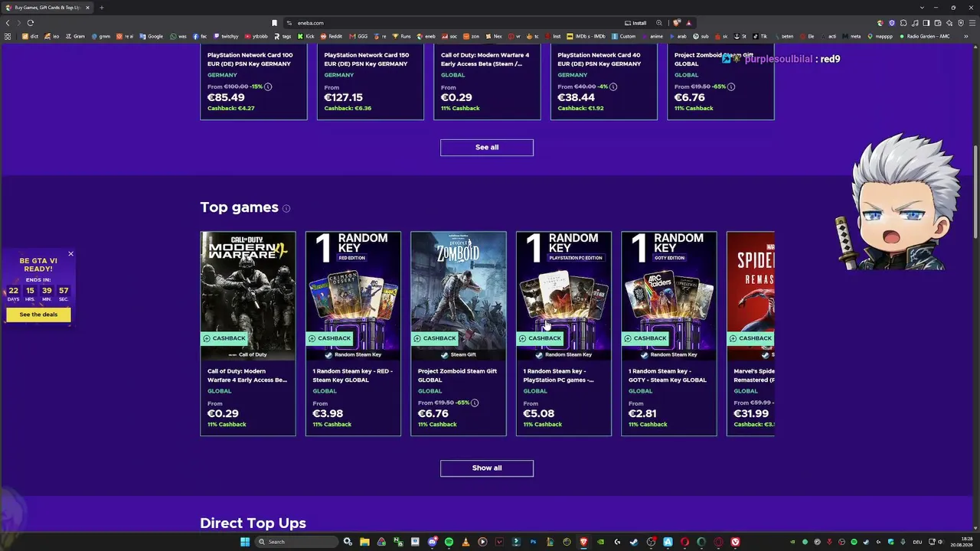Open Photoshop from the taskbar
The width and height of the screenshot is (980, 551).
coord(533,542)
